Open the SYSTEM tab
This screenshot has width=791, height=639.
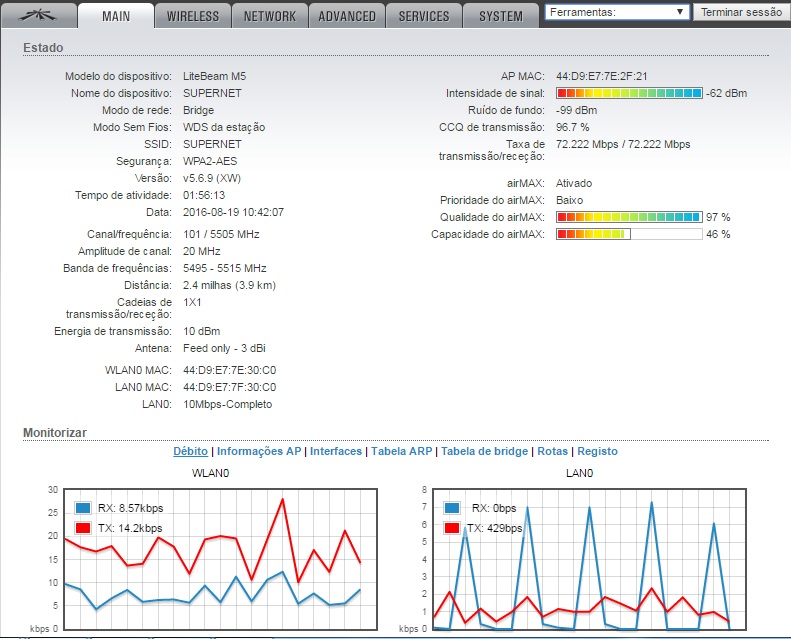click(x=501, y=16)
